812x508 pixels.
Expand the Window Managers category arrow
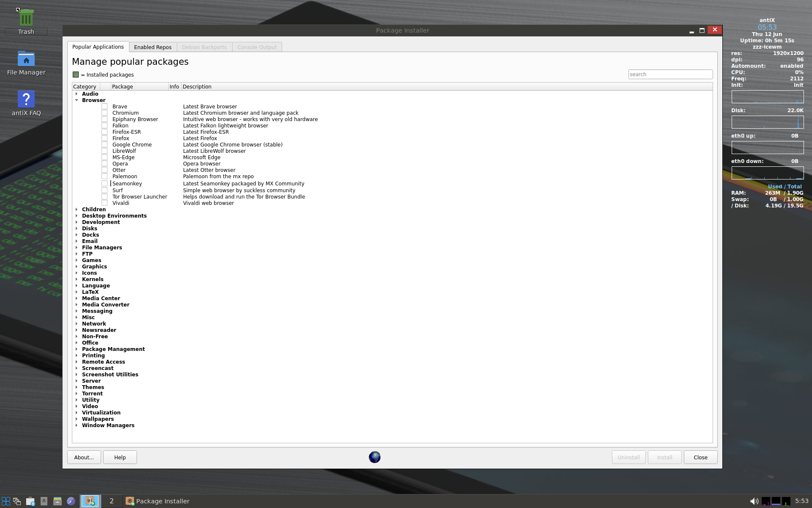(77, 425)
